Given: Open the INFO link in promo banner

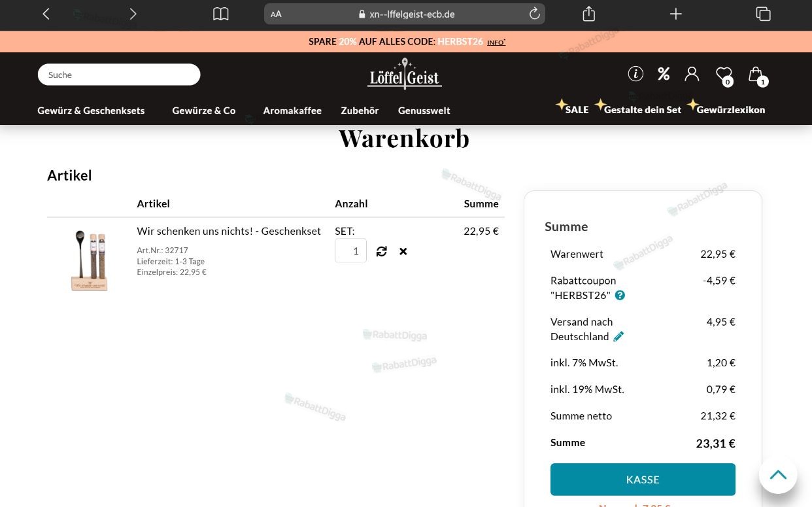Looking at the screenshot, I should point(496,43).
